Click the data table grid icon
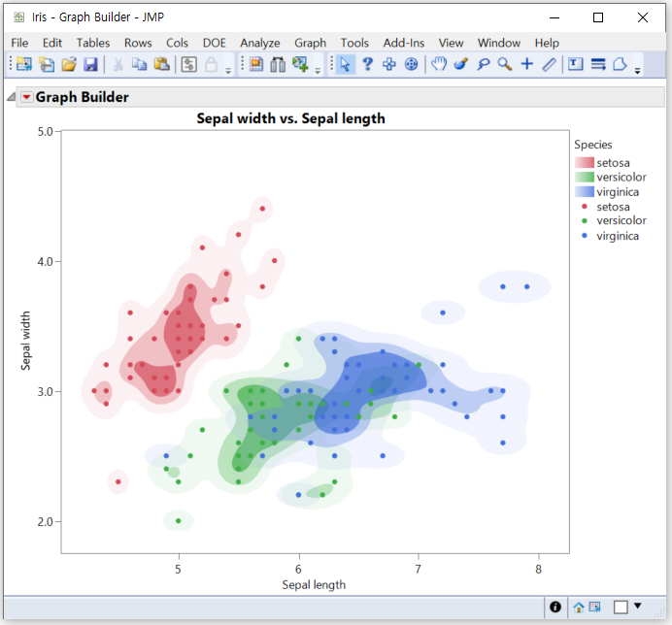The height and width of the screenshot is (625, 672). click(x=256, y=64)
